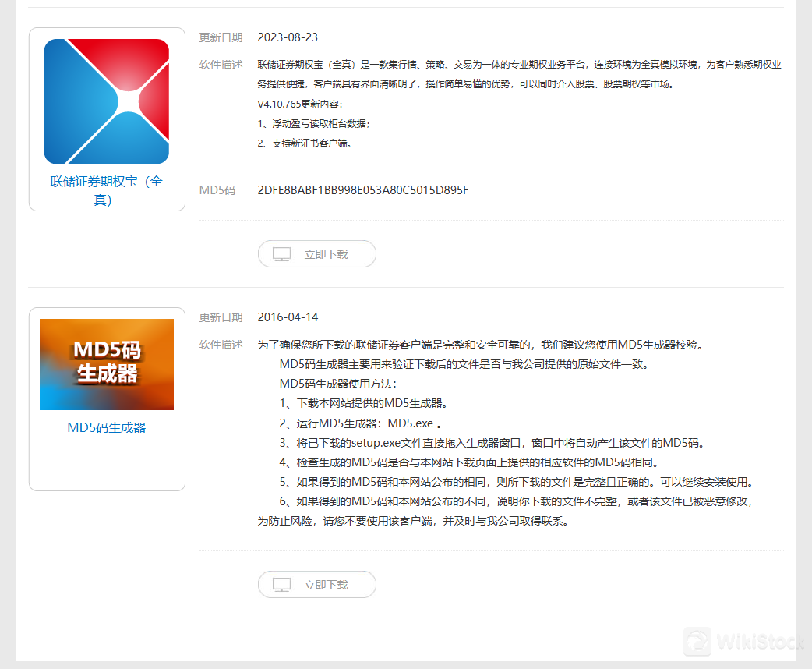This screenshot has height=669, width=812.
Task: Click step 5 about matching MD5 code
Action: pyautogui.click(x=517, y=482)
